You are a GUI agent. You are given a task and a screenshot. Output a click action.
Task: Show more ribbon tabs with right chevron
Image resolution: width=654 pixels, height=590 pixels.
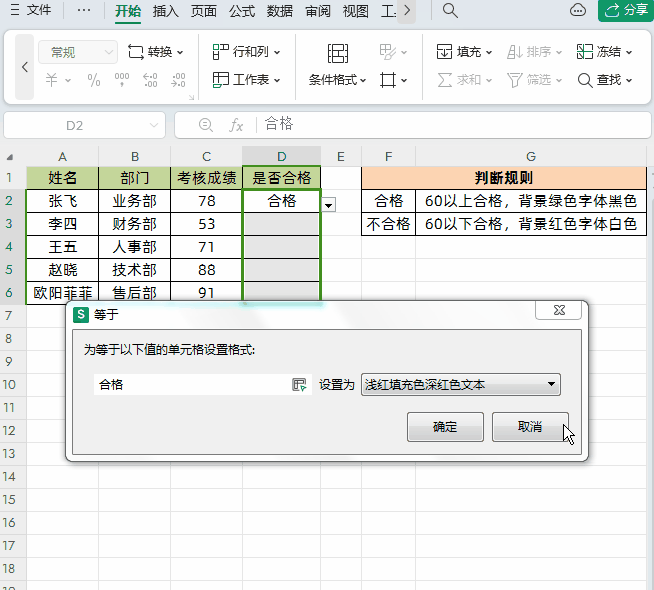407,10
